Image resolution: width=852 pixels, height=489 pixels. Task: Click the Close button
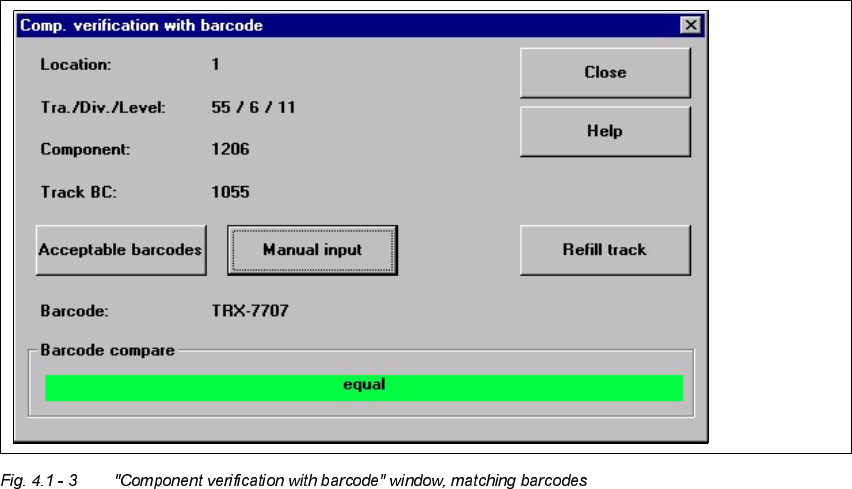pos(605,73)
